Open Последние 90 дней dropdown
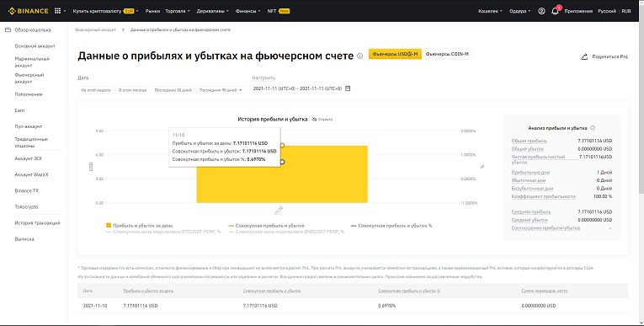 pyautogui.click(x=221, y=90)
